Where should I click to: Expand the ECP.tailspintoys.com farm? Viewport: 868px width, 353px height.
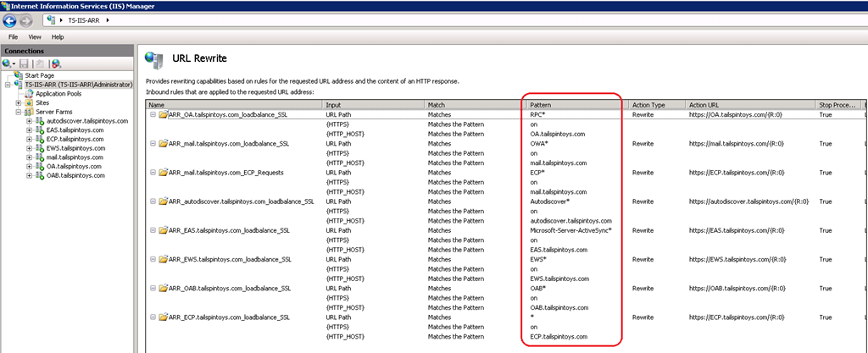pos(29,139)
